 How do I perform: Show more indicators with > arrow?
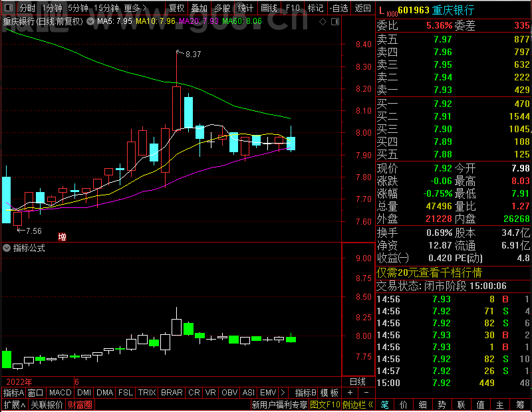point(283,393)
